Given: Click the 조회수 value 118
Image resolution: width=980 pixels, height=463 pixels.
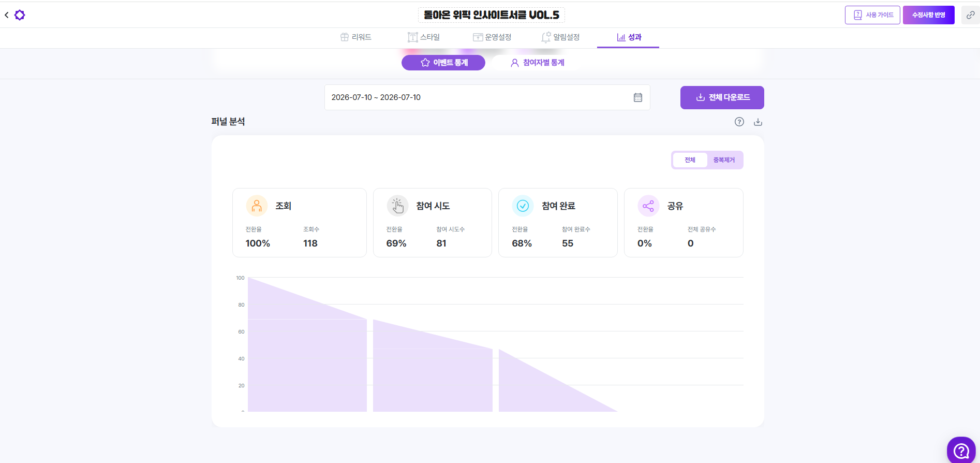Looking at the screenshot, I should [x=310, y=243].
